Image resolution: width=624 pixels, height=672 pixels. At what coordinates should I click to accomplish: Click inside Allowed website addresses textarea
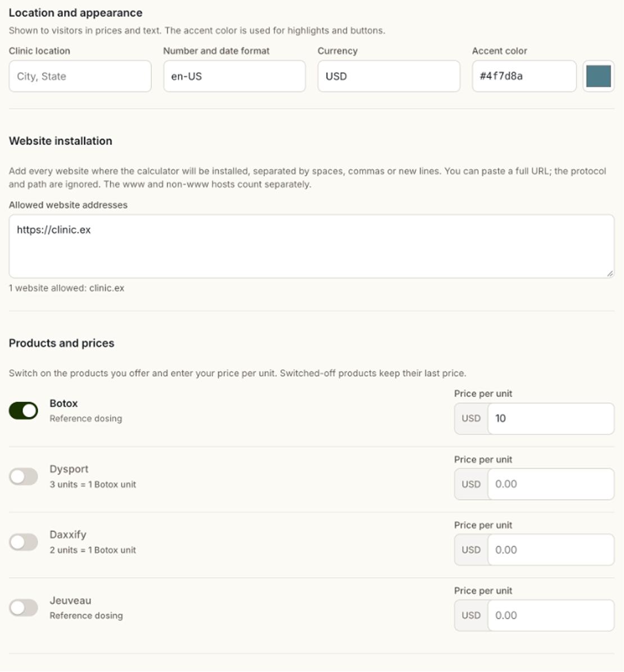coord(312,247)
